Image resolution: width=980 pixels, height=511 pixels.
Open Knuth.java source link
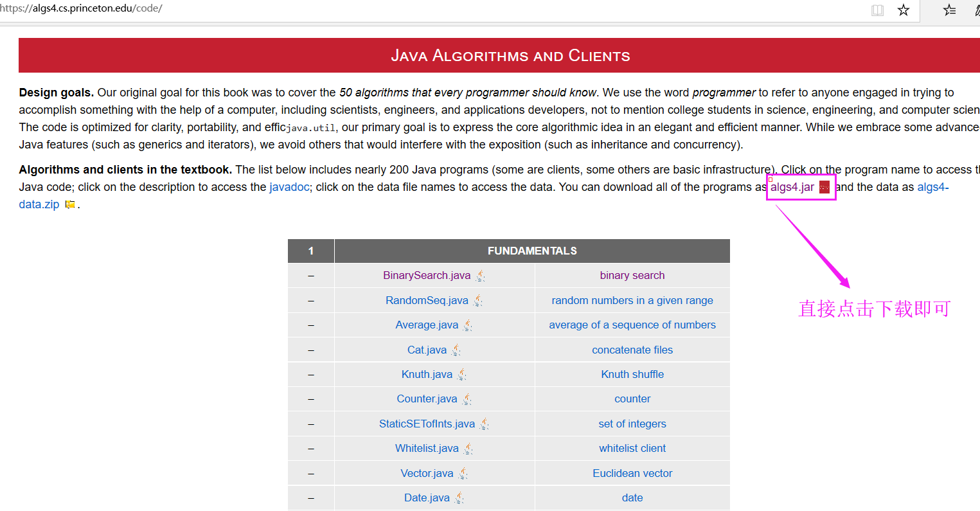point(427,374)
